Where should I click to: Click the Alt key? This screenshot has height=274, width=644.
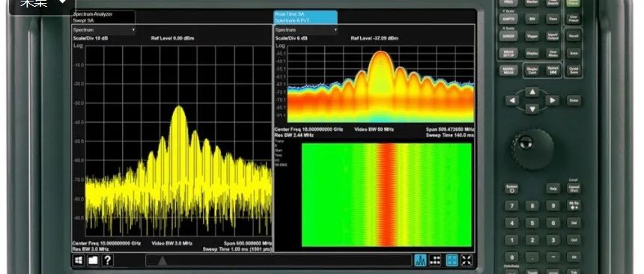coord(574,258)
